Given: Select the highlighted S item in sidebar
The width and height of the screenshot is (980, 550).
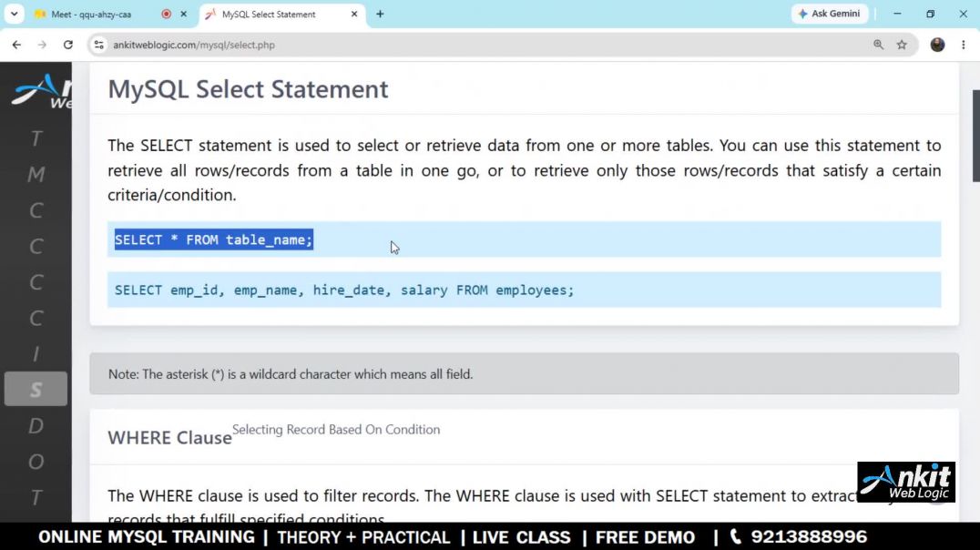Looking at the screenshot, I should click(x=36, y=390).
